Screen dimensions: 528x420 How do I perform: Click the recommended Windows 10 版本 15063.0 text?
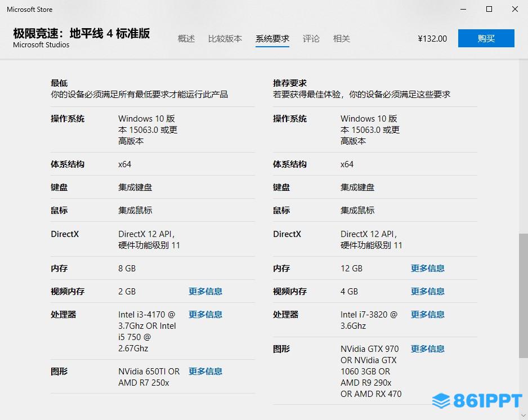point(370,129)
